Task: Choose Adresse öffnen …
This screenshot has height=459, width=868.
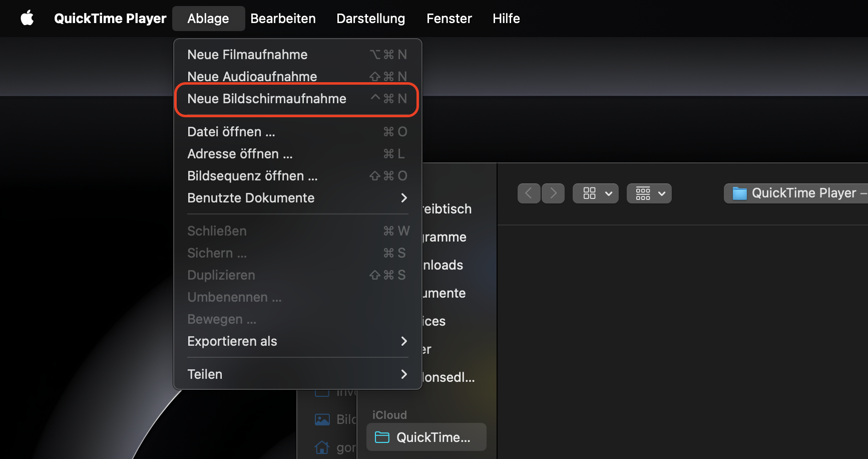Action: pyautogui.click(x=297, y=154)
